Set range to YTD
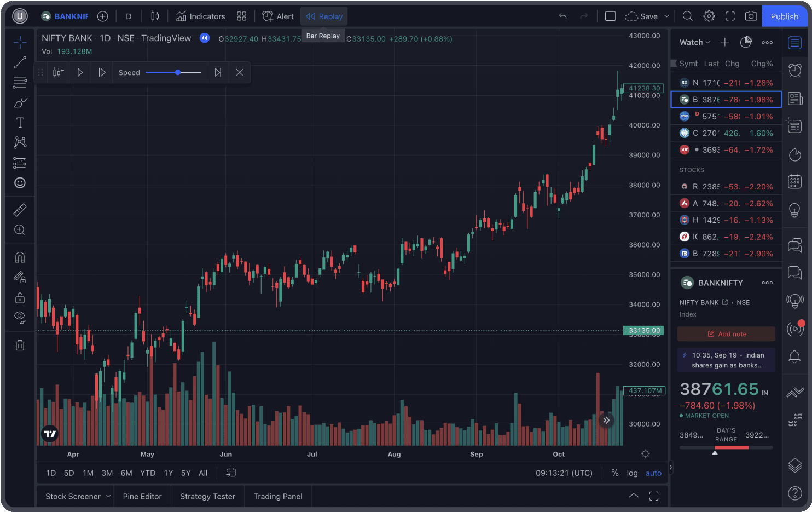 tap(148, 473)
